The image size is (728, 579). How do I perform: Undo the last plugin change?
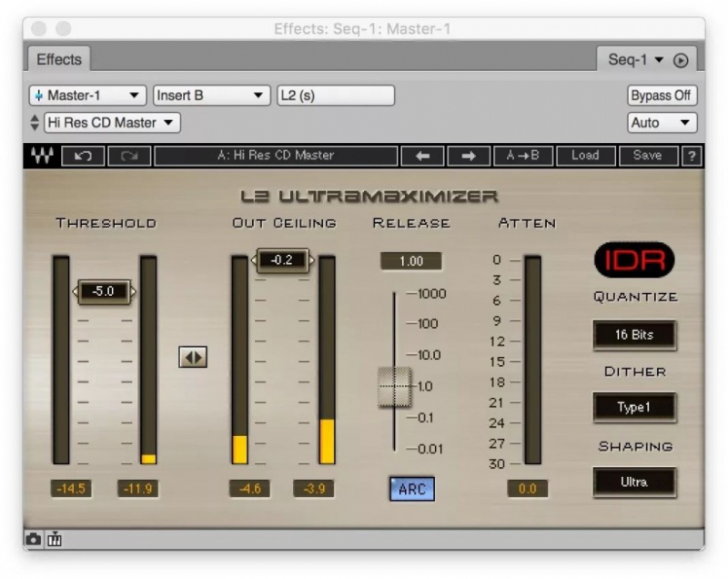pos(83,156)
